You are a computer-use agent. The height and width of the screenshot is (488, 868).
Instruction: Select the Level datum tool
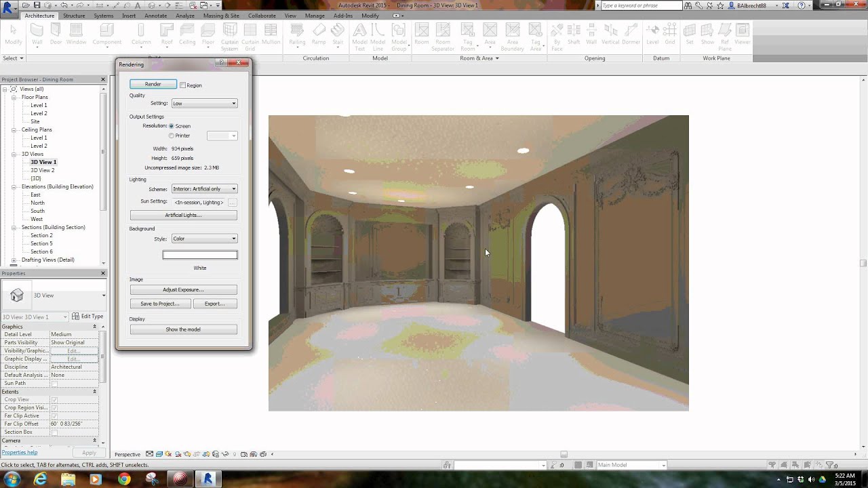tap(652, 34)
